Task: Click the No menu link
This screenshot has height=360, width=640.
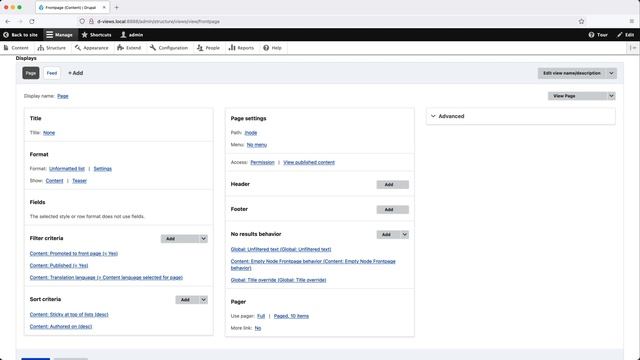Action: pyautogui.click(x=257, y=145)
